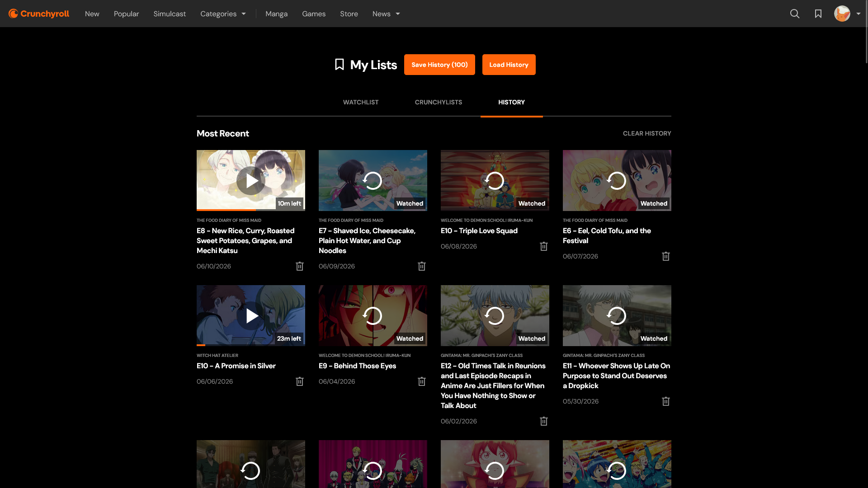
Task: Switch to the Crunchylists tab
Action: click(439, 102)
